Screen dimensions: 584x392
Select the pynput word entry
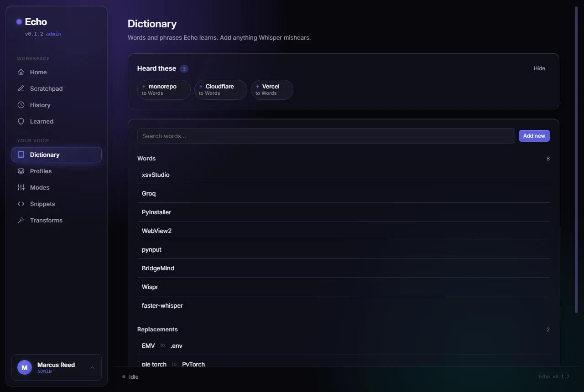coord(344,250)
